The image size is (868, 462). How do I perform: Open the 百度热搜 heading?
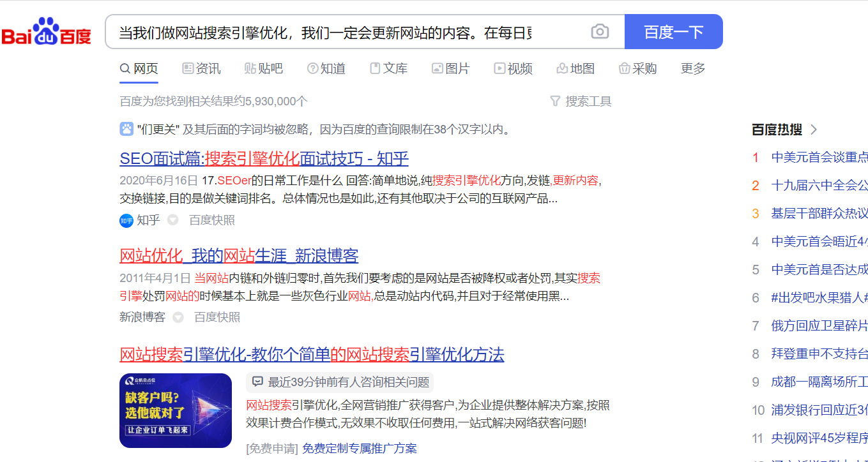pos(777,130)
